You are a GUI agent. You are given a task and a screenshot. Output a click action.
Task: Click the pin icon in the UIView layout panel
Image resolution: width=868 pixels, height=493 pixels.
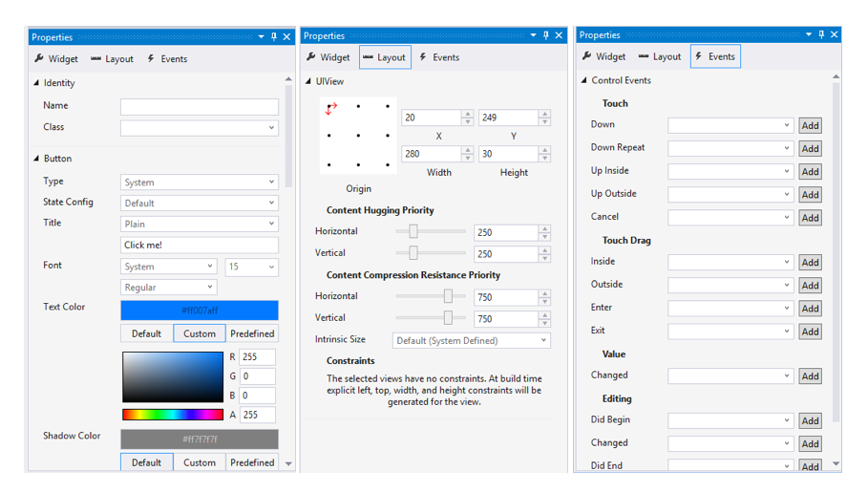(x=545, y=36)
